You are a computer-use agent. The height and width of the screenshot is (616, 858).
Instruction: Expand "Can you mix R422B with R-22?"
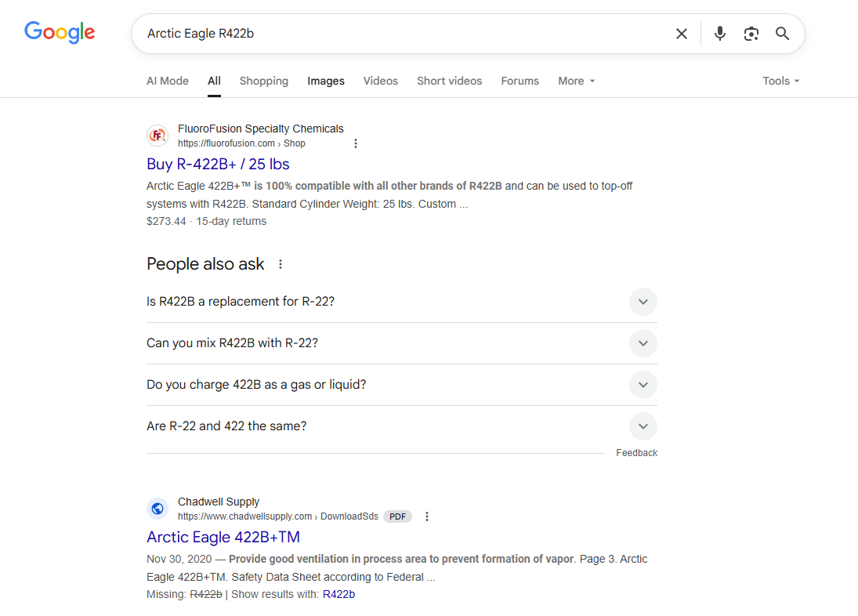tap(643, 343)
